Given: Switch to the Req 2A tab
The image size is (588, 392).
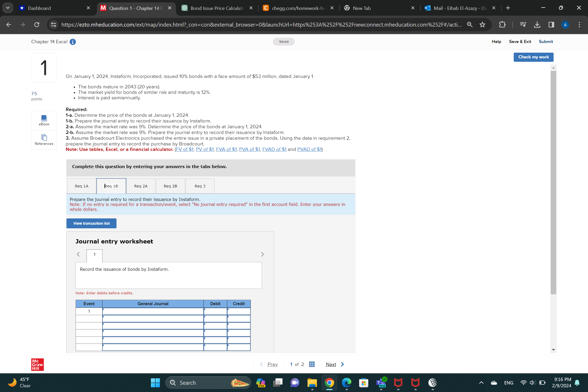Looking at the screenshot, I should tap(141, 186).
